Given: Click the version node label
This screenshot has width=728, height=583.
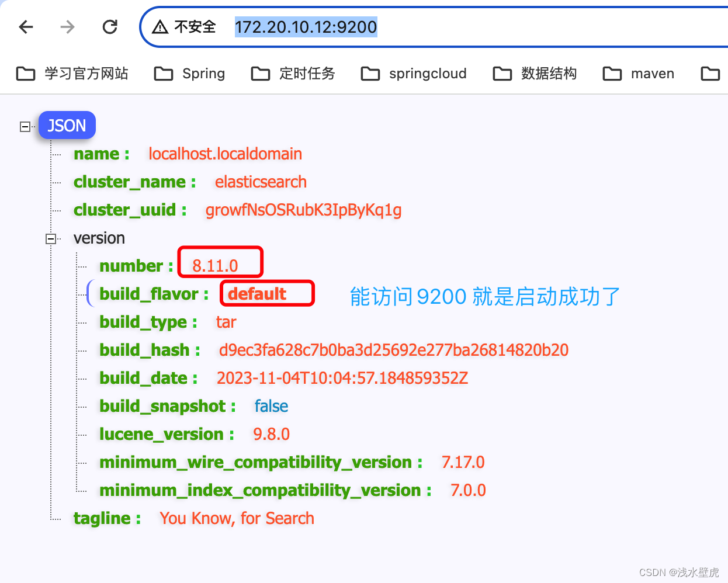Looking at the screenshot, I should (99, 238).
